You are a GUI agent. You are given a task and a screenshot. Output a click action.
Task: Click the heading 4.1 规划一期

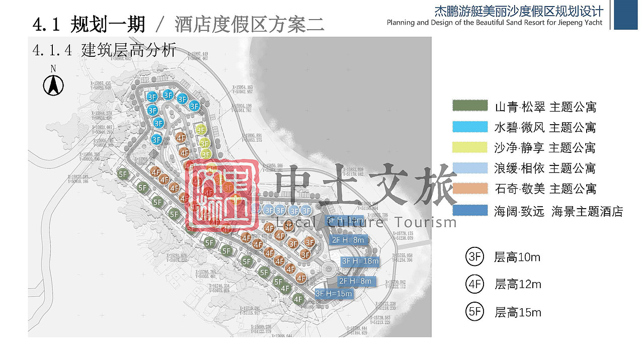89,24
